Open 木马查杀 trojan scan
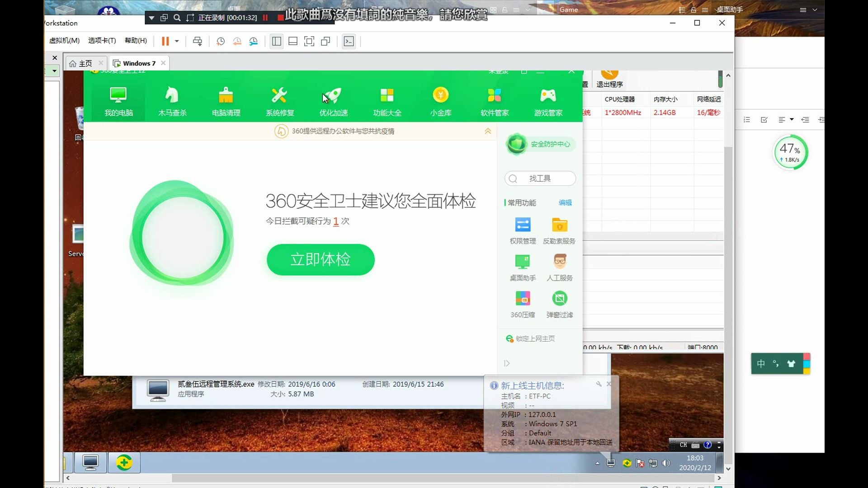The width and height of the screenshot is (868, 488). [172, 102]
